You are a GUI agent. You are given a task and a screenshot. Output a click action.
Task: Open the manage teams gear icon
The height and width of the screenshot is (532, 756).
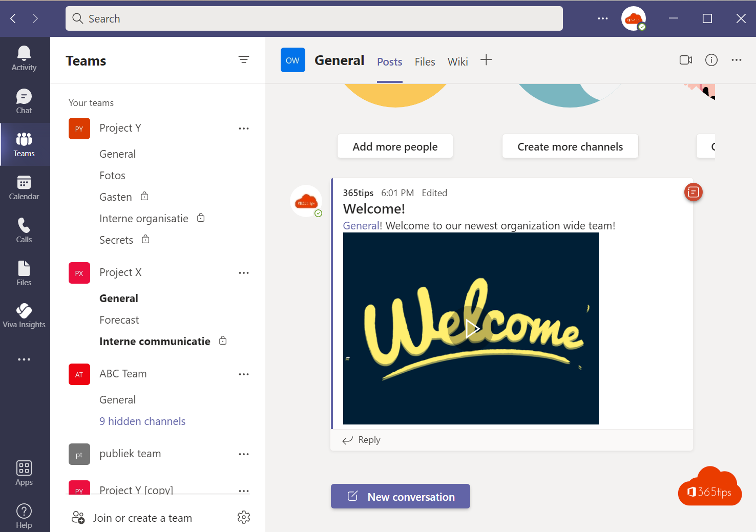click(244, 518)
